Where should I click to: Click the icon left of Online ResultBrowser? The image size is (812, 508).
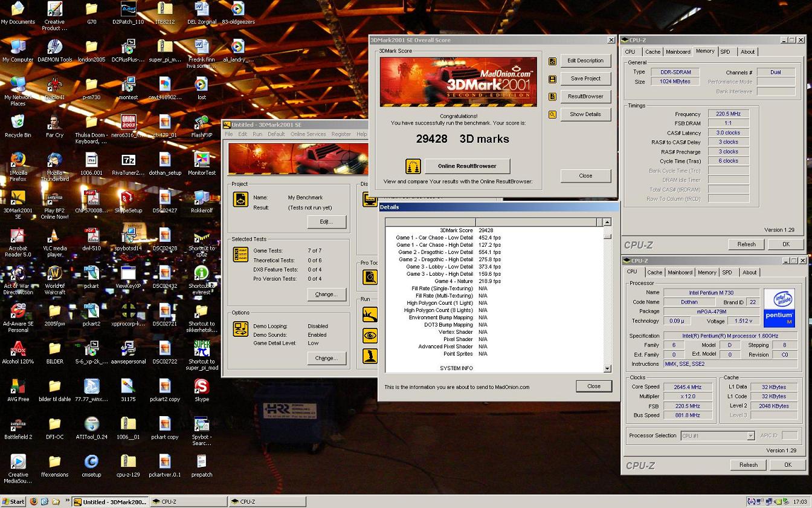(x=413, y=166)
